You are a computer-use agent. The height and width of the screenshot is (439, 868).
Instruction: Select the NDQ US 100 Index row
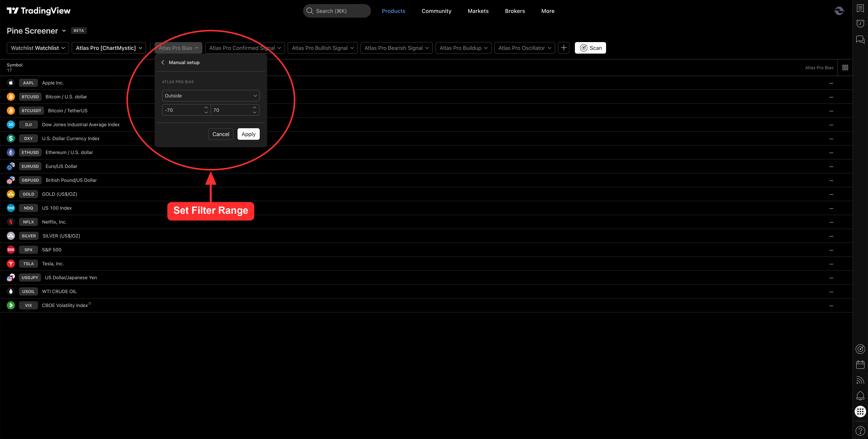(x=426, y=208)
